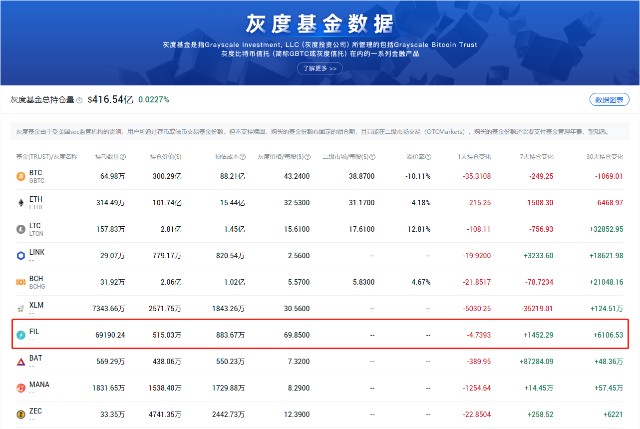This screenshot has height=429, width=640.
Task: Click FIL 30-day change +6106.53
Action: coord(609,335)
